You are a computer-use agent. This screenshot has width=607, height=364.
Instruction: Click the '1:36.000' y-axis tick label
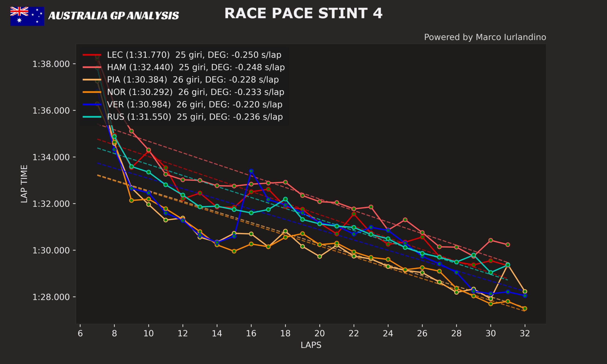(51, 111)
